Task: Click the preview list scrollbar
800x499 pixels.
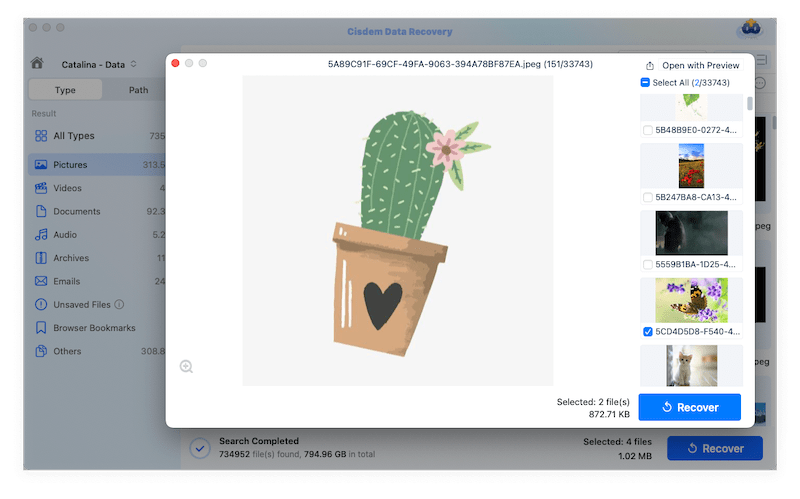Action: click(749, 104)
